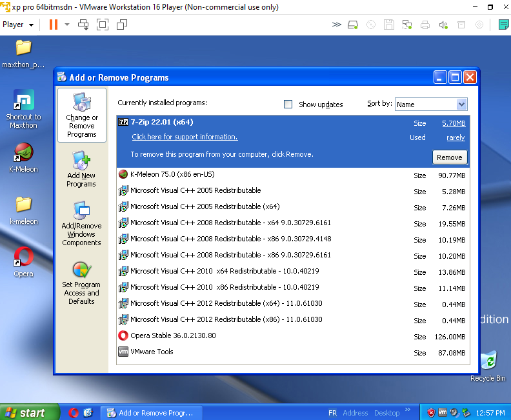
Task: Launch Opera from quick launch bar
Action: point(74,413)
